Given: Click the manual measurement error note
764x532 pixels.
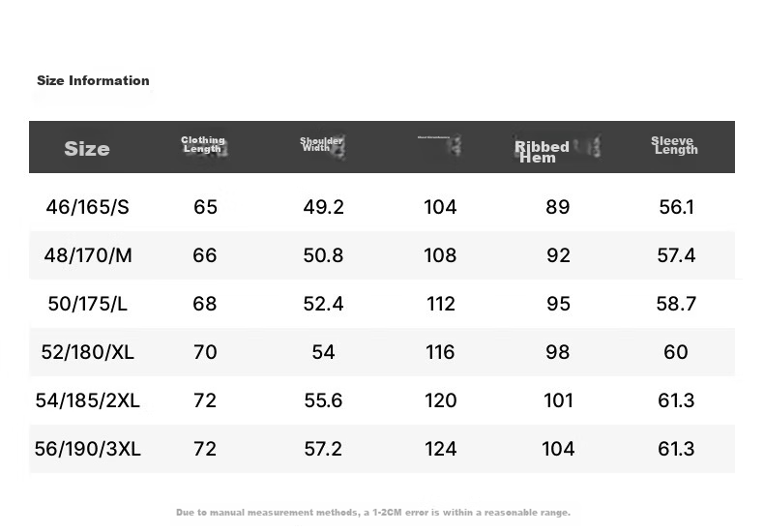Looking at the screenshot, I should [373, 513].
